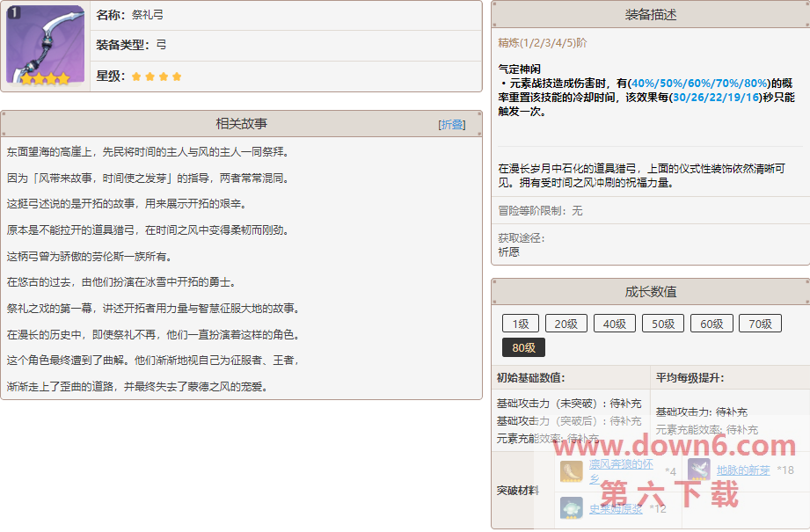Viewport: 810px width, 532px height.
Task: Click the story line beginning 因为「风带来故事
Action: (x=150, y=179)
